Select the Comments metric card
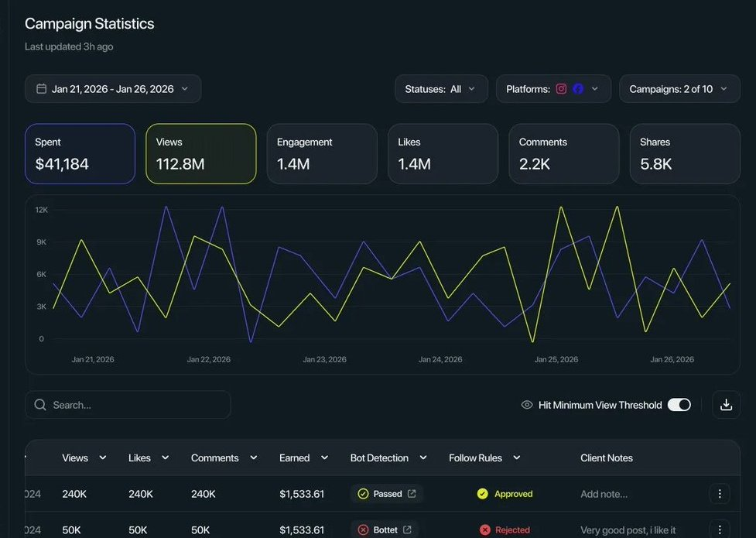Screen dimensions: 756x538 click(564, 154)
